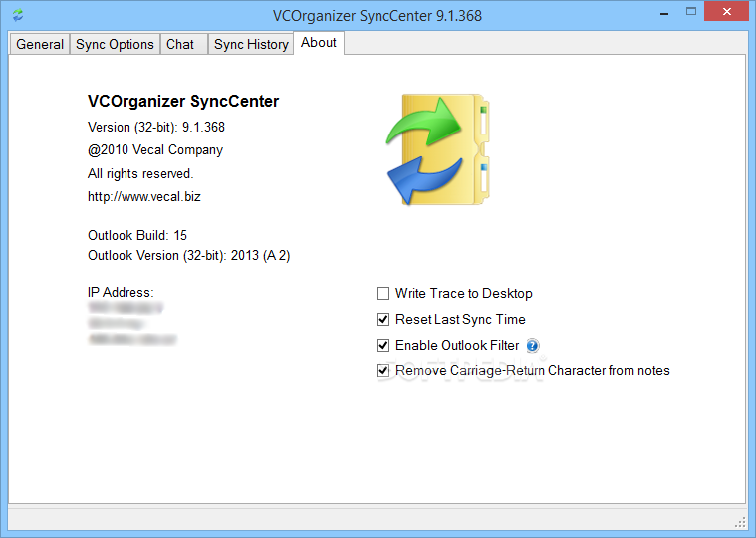Click the 'IP Address:' label
This screenshot has width=756, height=538.
[x=121, y=292]
